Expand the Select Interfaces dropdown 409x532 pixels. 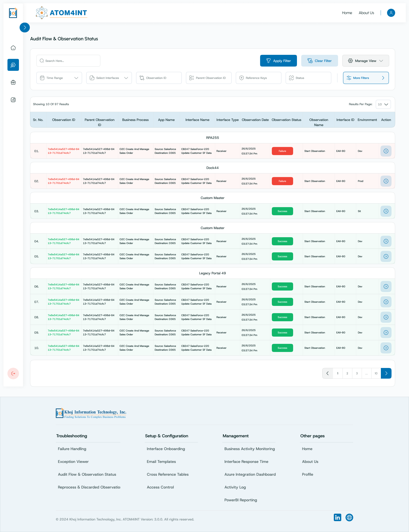109,78
